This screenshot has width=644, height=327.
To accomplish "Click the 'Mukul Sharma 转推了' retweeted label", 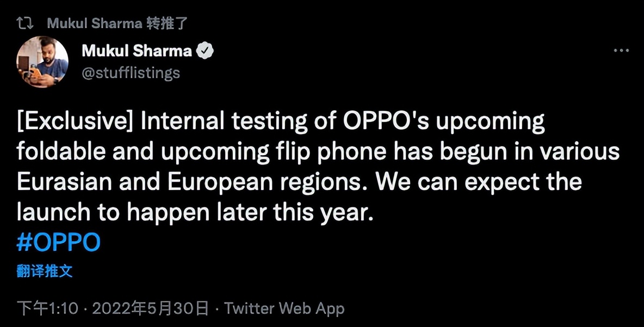I will 117,23.
